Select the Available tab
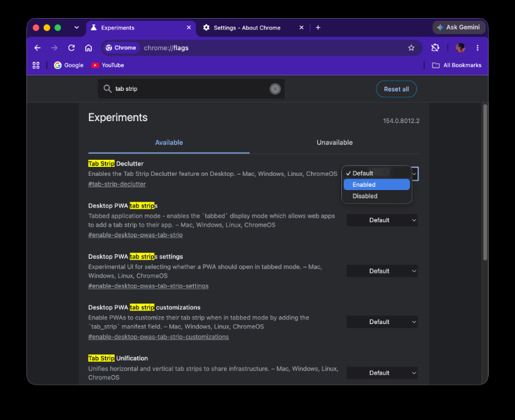Screen dimensions: 515x420 [x=169, y=142]
